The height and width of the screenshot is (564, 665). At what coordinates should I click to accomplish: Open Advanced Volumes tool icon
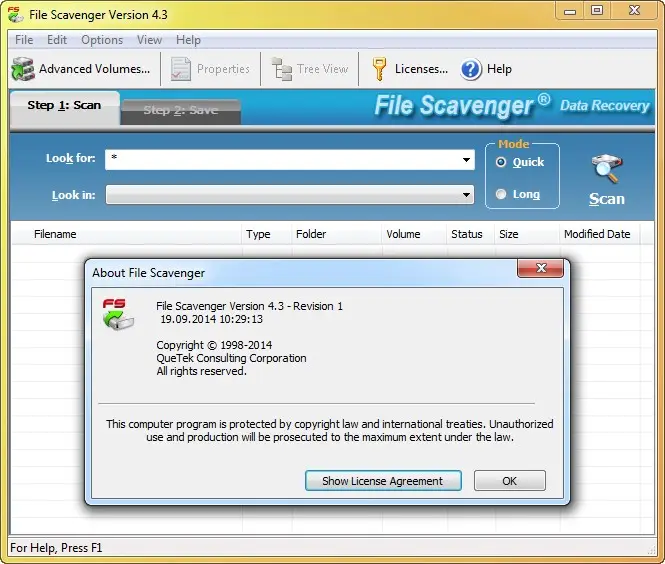23,69
